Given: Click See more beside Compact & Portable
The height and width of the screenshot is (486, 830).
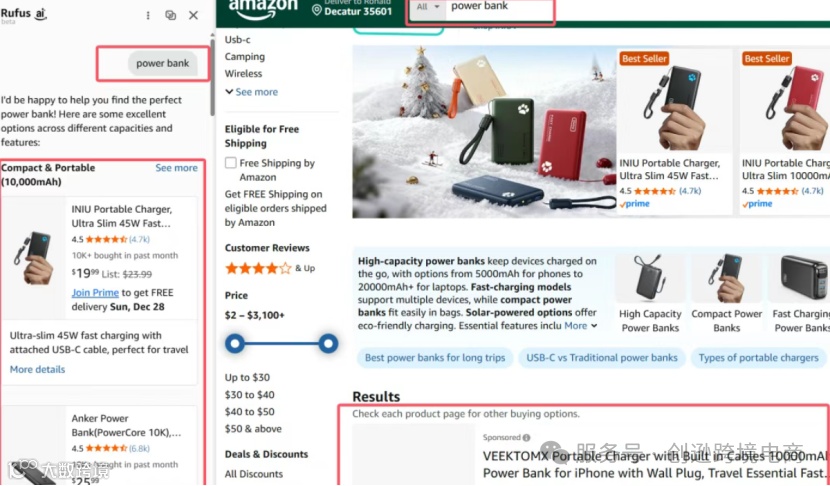Looking at the screenshot, I should click(x=176, y=168).
